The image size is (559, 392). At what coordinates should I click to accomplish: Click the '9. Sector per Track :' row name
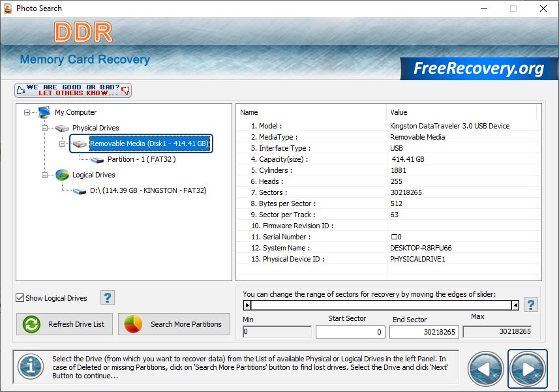point(282,215)
